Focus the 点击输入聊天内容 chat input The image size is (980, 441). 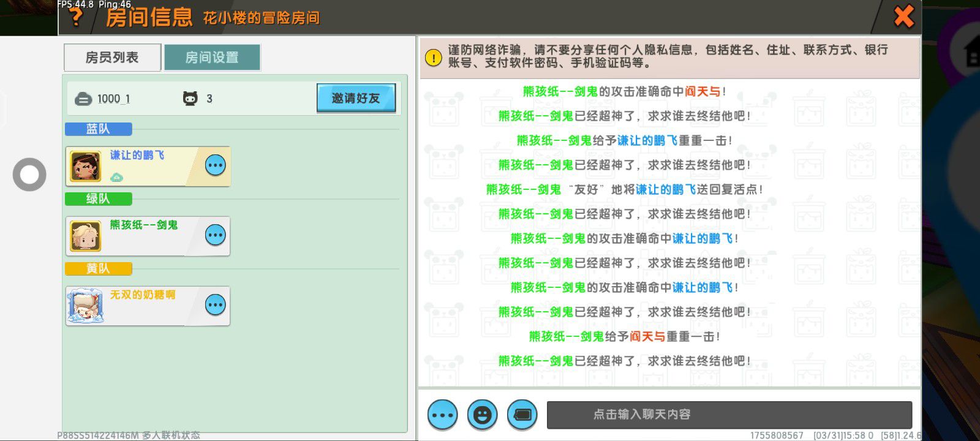pos(729,415)
